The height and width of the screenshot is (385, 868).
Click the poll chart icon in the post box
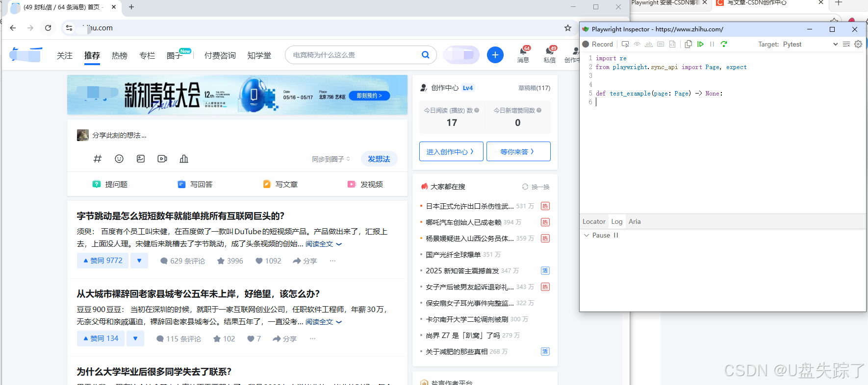(184, 159)
